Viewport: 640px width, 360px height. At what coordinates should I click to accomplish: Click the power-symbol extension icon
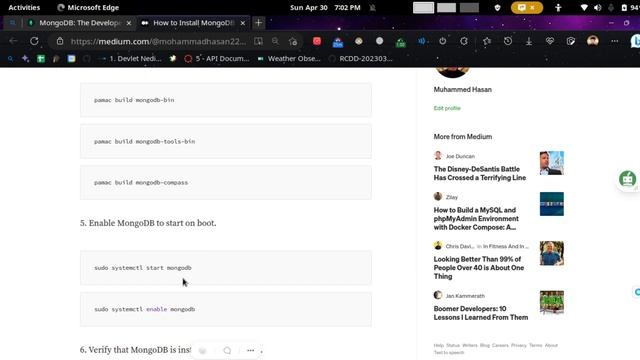click(443, 41)
